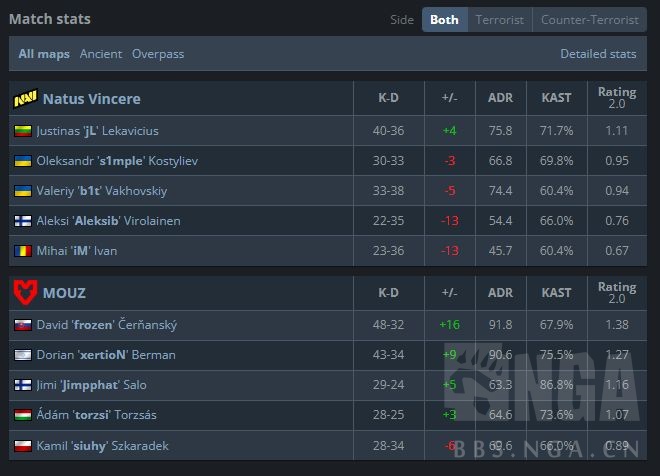660x476 pixels.
Task: Click the Slovak flag beside frozen
Action: pyautogui.click(x=23, y=325)
